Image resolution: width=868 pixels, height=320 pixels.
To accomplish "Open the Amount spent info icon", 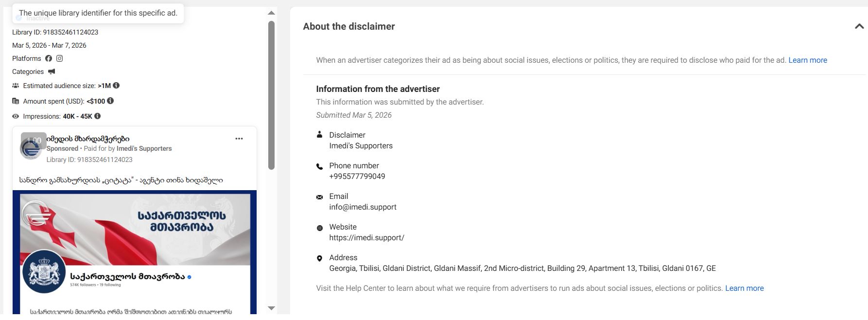I will pos(110,101).
